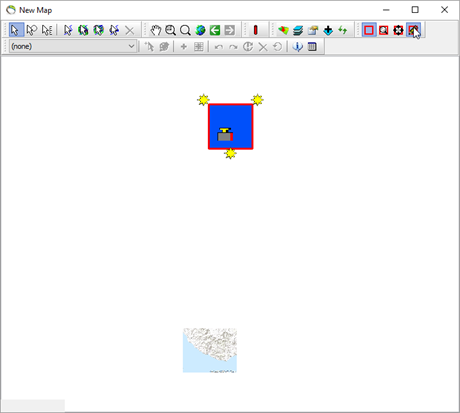The width and height of the screenshot is (460, 413).
Task: Click the red vertical bar icon
Action: [x=255, y=30]
